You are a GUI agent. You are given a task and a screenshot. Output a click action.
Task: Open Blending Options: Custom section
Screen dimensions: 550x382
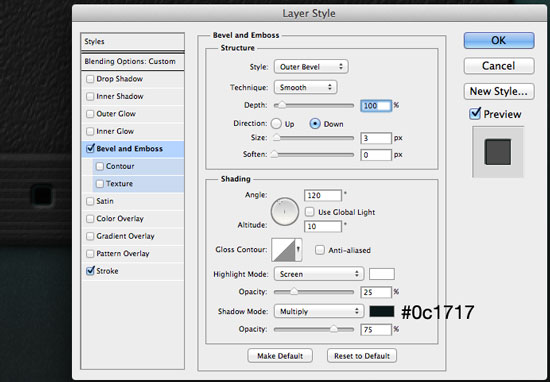pos(132,62)
